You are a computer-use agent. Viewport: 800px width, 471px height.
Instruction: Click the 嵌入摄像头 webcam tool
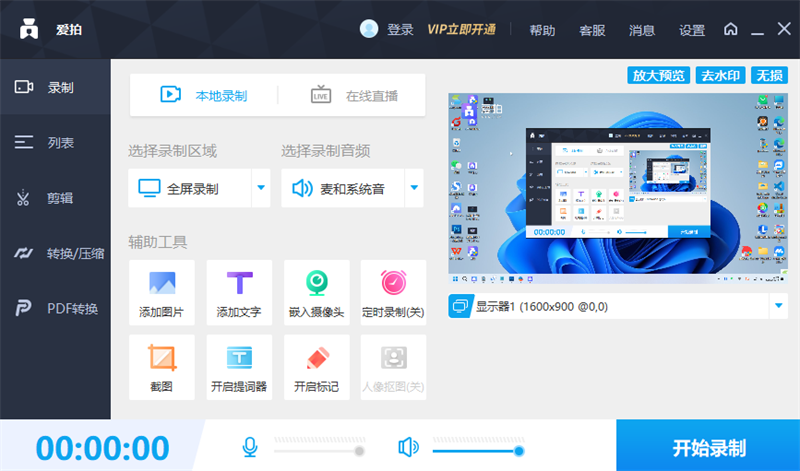coord(317,293)
